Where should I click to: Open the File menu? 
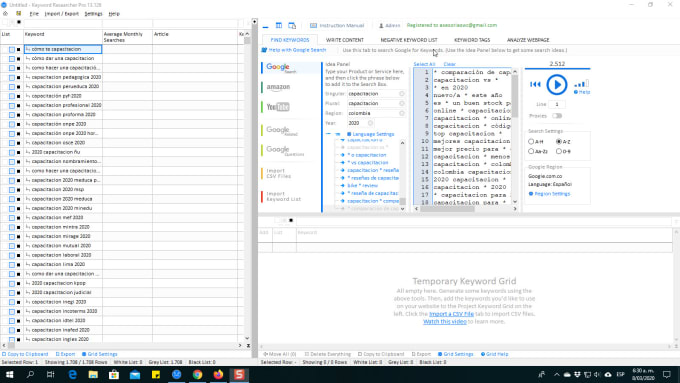[34, 14]
